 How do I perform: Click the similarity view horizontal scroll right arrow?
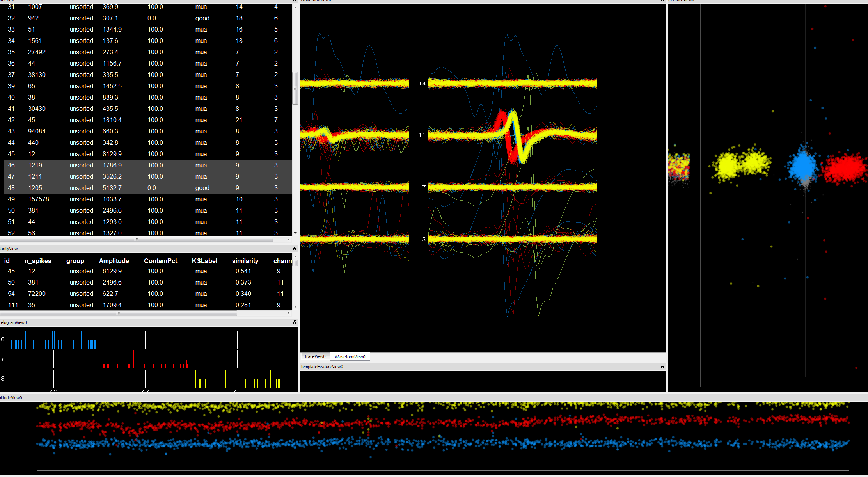(x=288, y=313)
